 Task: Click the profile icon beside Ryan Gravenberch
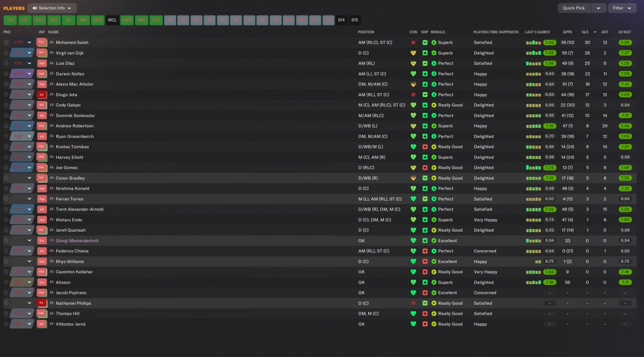tap(52, 136)
